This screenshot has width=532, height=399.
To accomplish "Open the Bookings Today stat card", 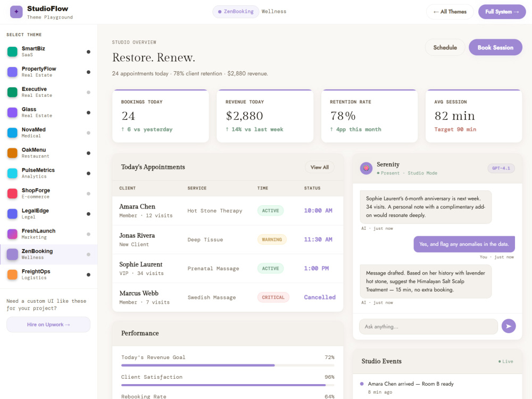I will click(x=161, y=116).
